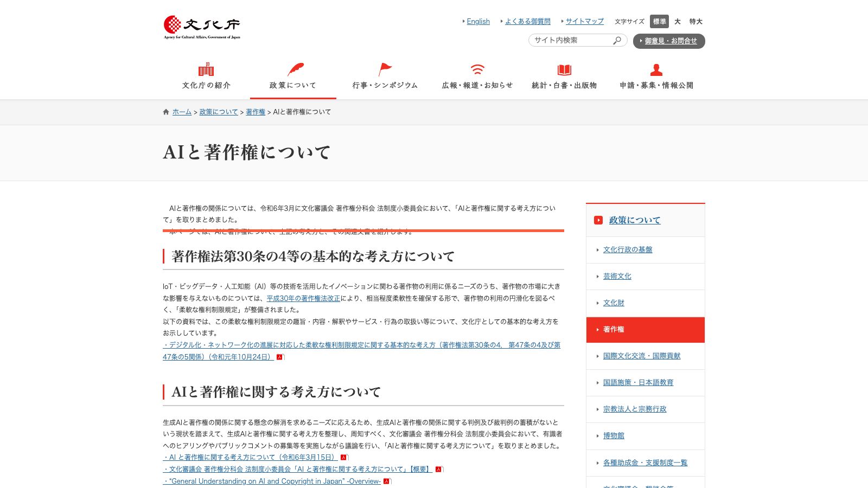Open sidebar heading 政策について
Screen dimensions: 868x488
[635, 220]
